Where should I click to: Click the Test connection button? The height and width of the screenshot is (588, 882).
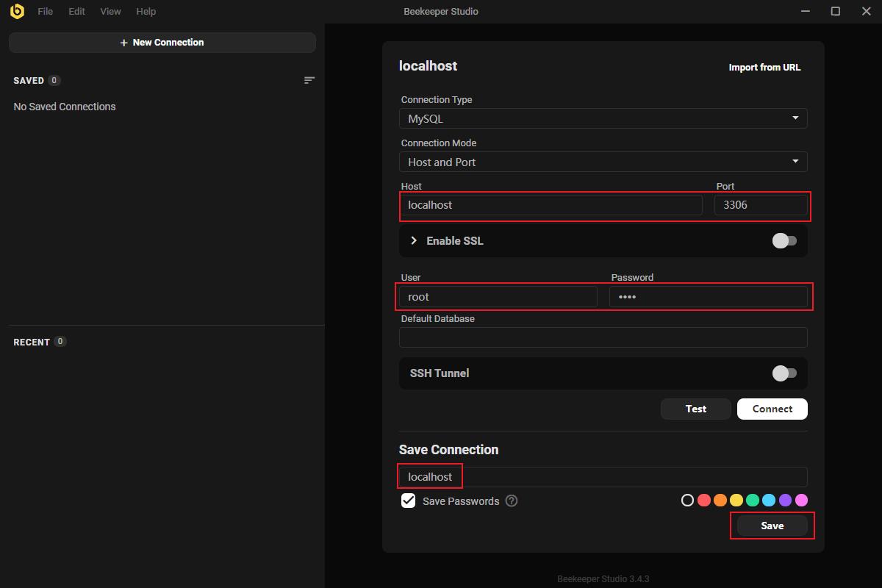pos(695,409)
